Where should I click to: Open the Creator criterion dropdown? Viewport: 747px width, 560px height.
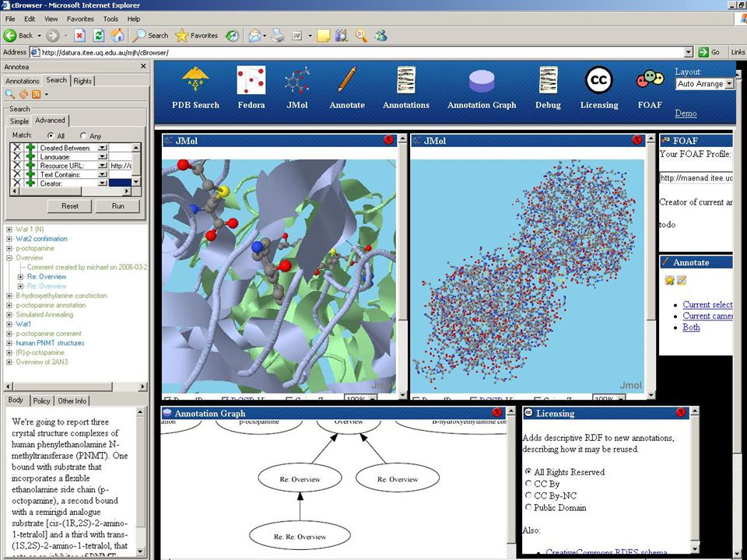(x=103, y=184)
